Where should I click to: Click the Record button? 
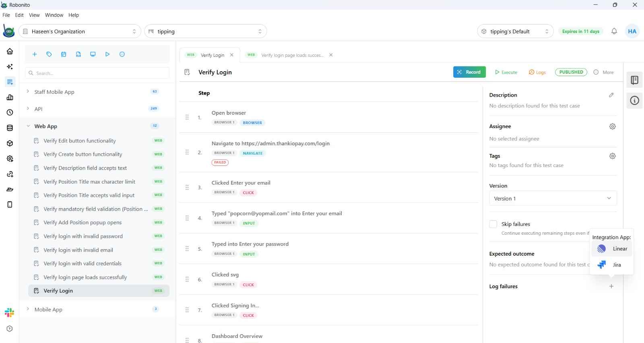469,72
